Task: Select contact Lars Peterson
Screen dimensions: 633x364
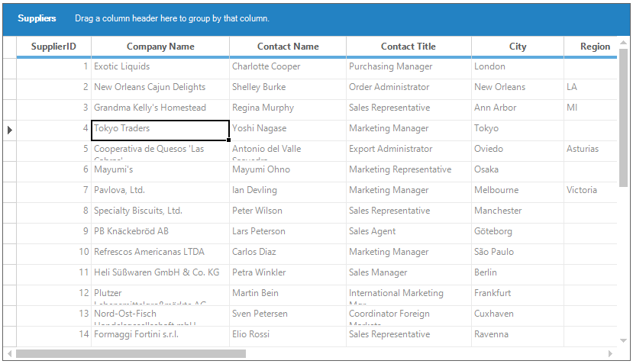Action: [x=288, y=234]
